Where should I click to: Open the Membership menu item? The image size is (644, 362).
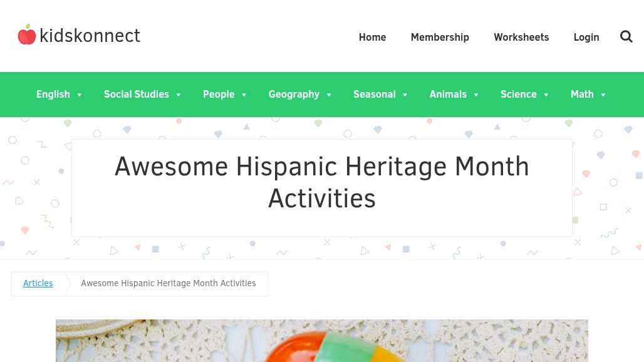(440, 37)
